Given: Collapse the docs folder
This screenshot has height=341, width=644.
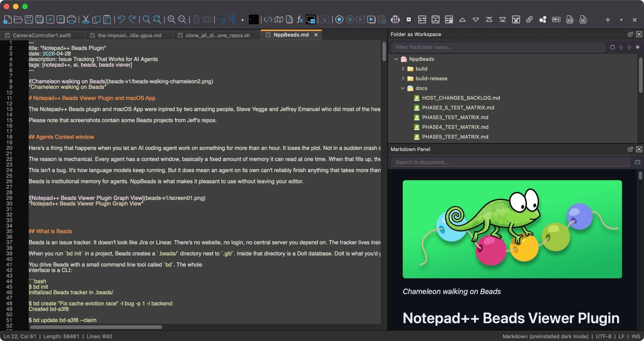Looking at the screenshot, I should [403, 88].
